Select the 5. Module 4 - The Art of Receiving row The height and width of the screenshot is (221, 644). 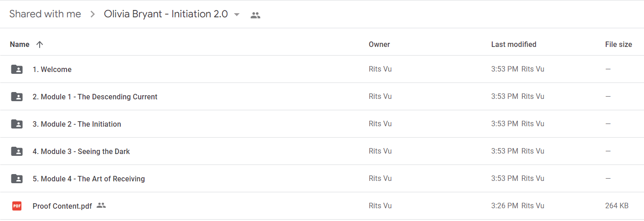pos(322,179)
